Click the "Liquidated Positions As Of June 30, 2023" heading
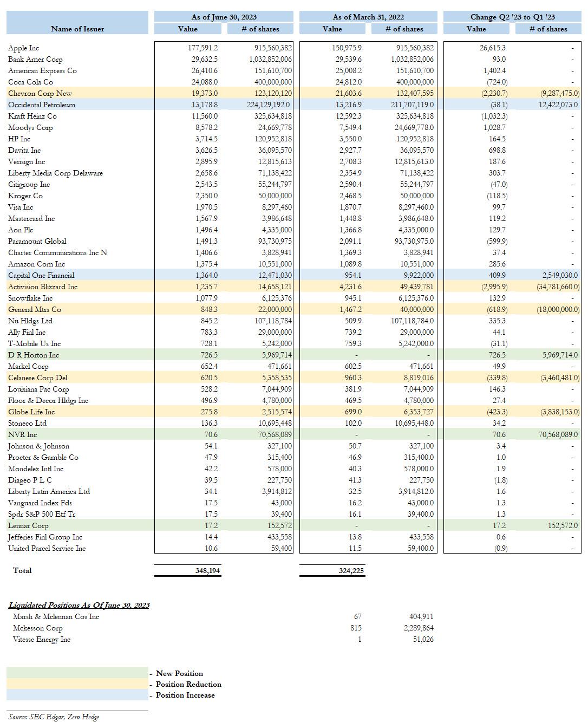This screenshot has width=588, height=722. 79,605
